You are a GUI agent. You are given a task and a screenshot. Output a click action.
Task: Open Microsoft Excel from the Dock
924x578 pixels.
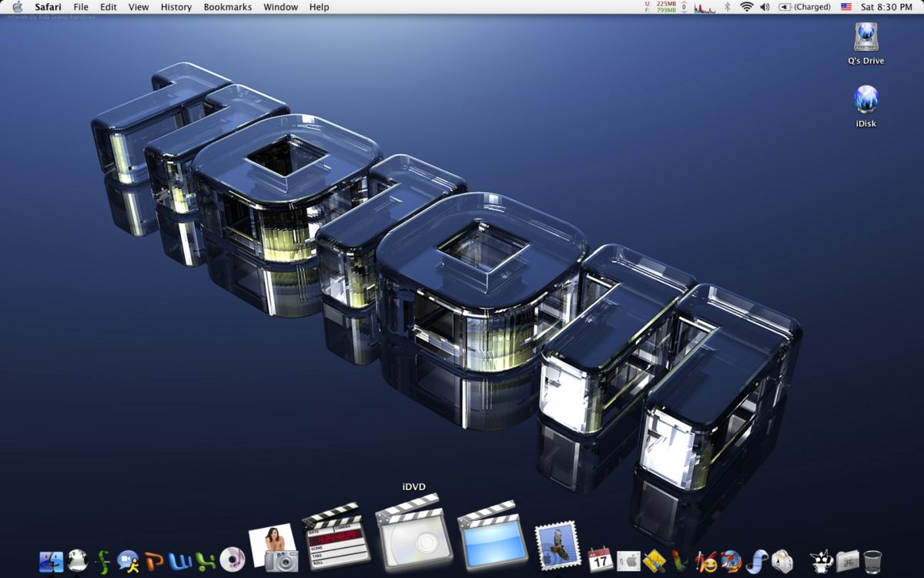pyautogui.click(x=206, y=561)
